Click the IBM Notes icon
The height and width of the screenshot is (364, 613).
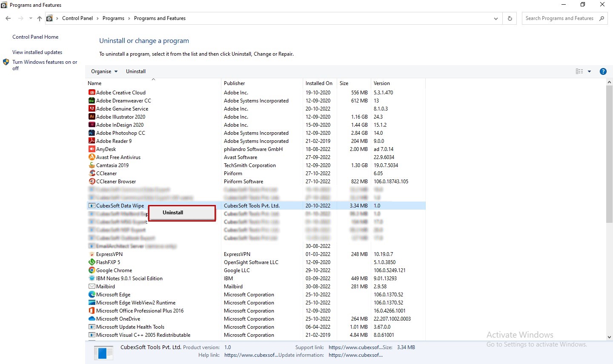click(x=92, y=278)
